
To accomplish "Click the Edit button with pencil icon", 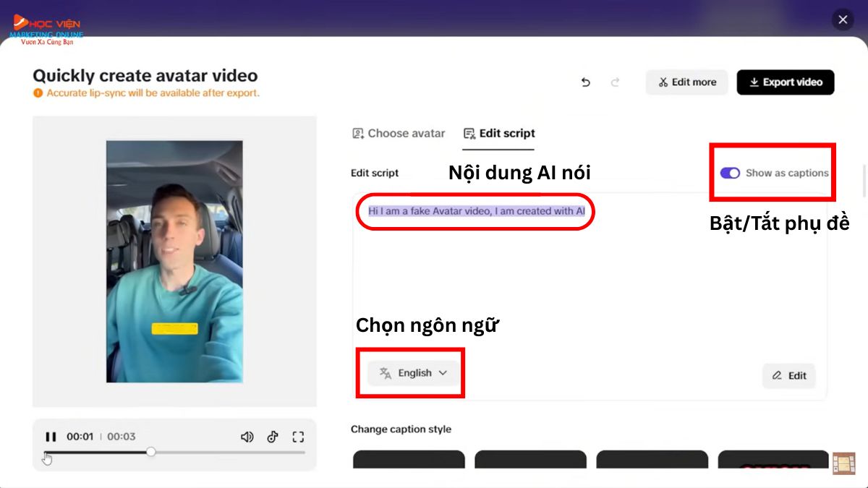I will 788,376.
